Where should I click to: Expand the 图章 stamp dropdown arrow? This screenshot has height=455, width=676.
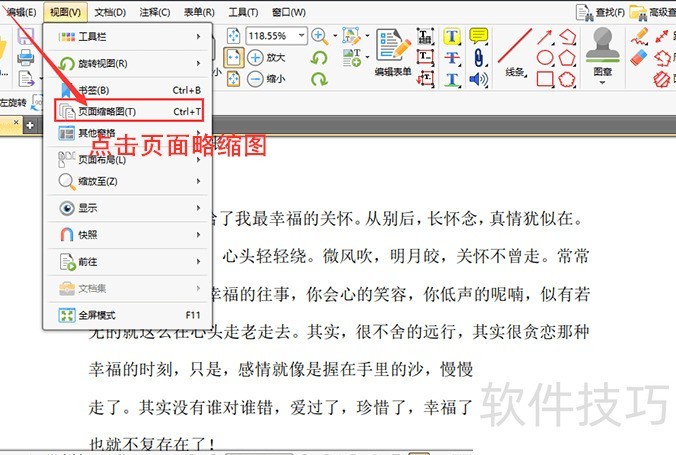(x=602, y=82)
